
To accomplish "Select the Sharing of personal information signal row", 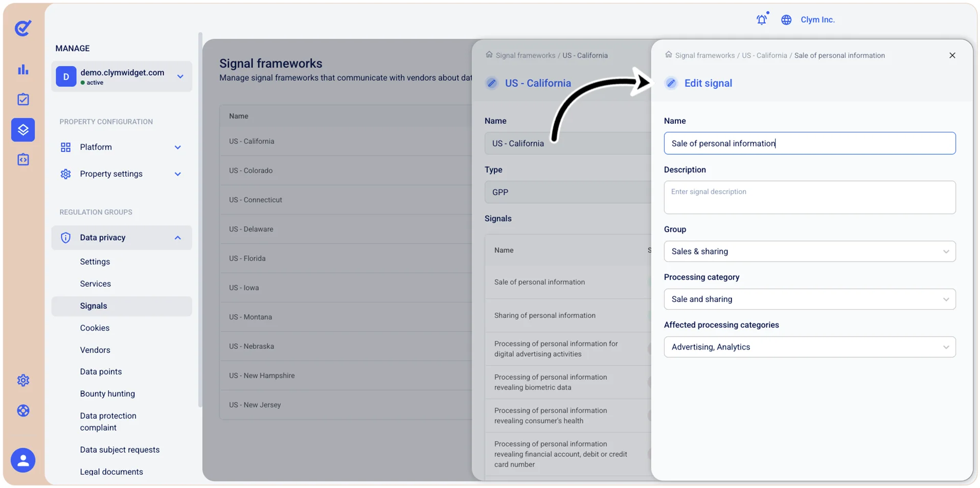I will coord(568,316).
